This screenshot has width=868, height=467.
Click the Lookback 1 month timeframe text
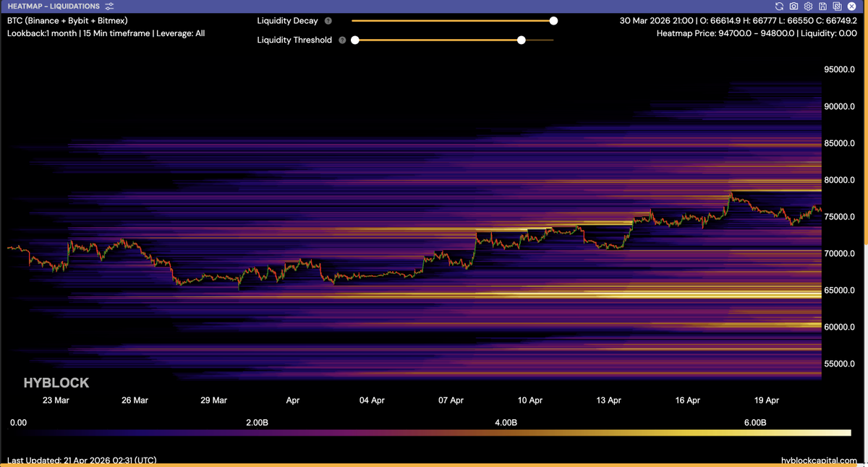tap(106, 33)
